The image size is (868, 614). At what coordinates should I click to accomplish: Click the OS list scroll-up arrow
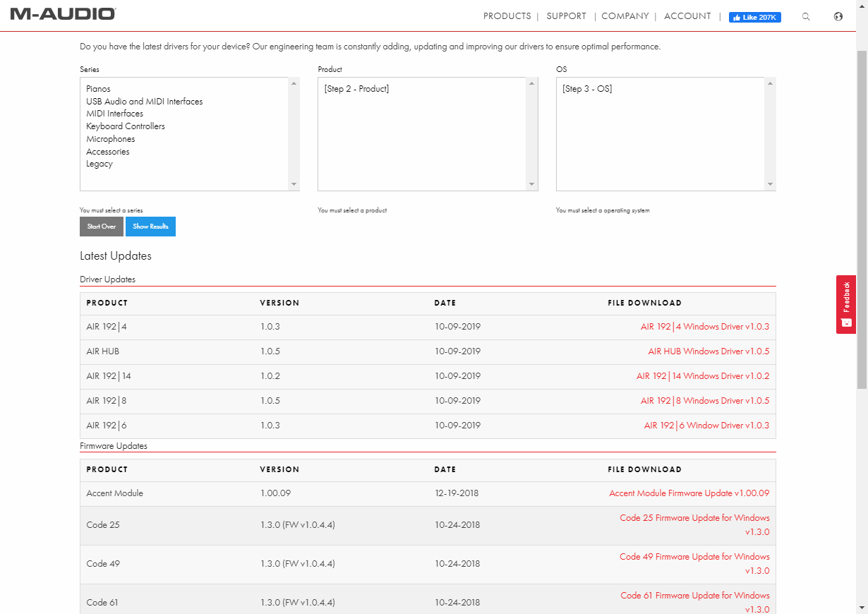pyautogui.click(x=770, y=83)
